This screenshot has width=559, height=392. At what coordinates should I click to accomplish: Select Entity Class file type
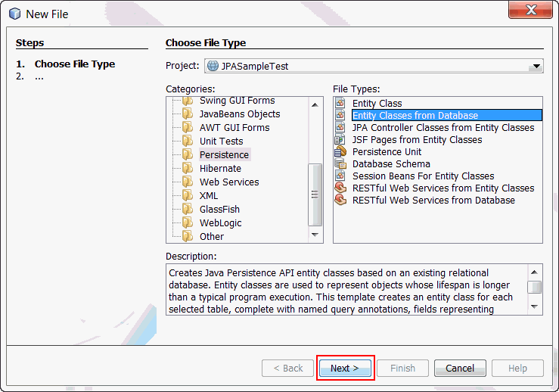(377, 104)
